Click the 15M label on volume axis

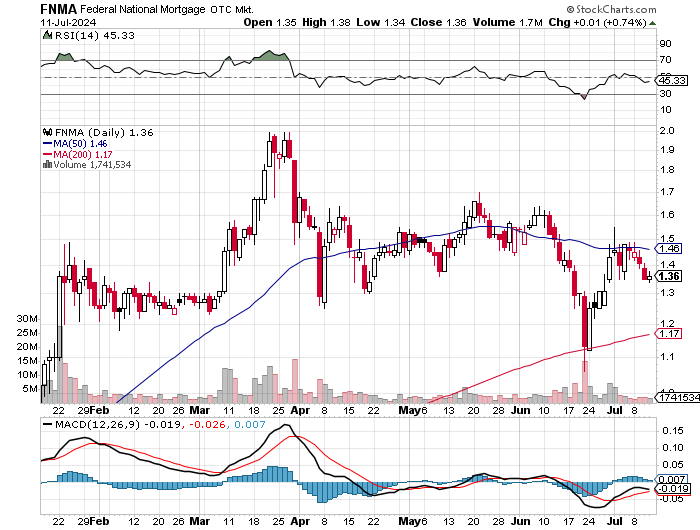tap(27, 361)
